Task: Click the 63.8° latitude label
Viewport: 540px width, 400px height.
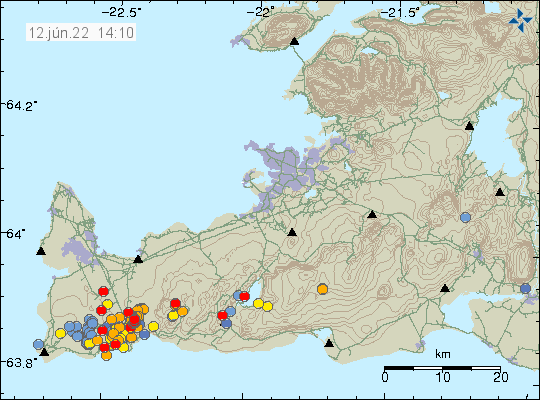Action: pos(20,363)
